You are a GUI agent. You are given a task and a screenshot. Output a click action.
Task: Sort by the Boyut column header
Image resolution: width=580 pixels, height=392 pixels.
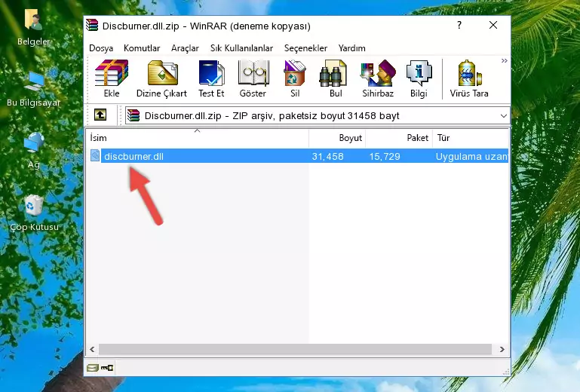tap(337, 138)
